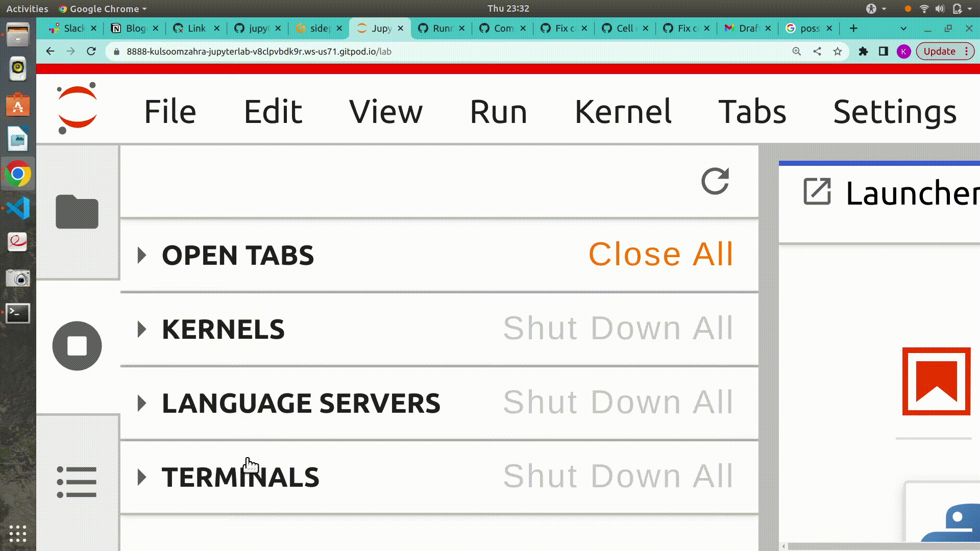Expand the OPEN TABS section
980x551 pixels.
pos(142,255)
